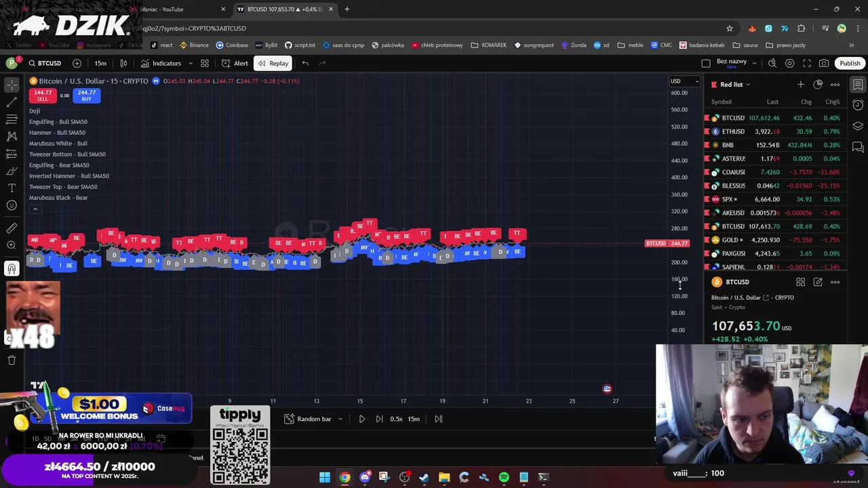
Task: Open the object tree layers panel
Action: (858, 126)
